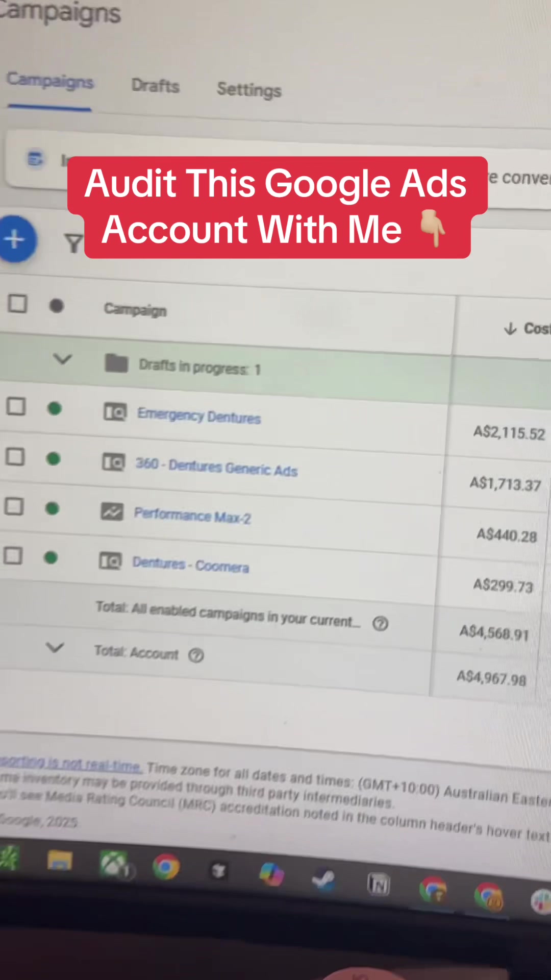Click the A$4,967.98 account total

[x=491, y=678]
